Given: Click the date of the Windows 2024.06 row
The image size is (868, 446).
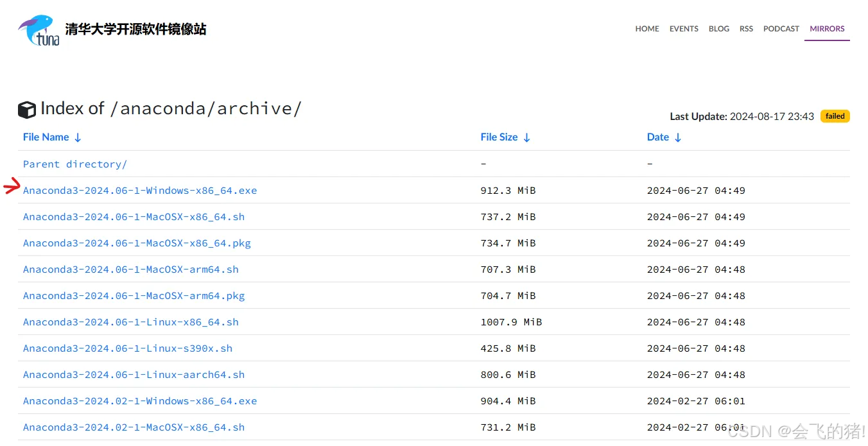Looking at the screenshot, I should click(x=696, y=191).
